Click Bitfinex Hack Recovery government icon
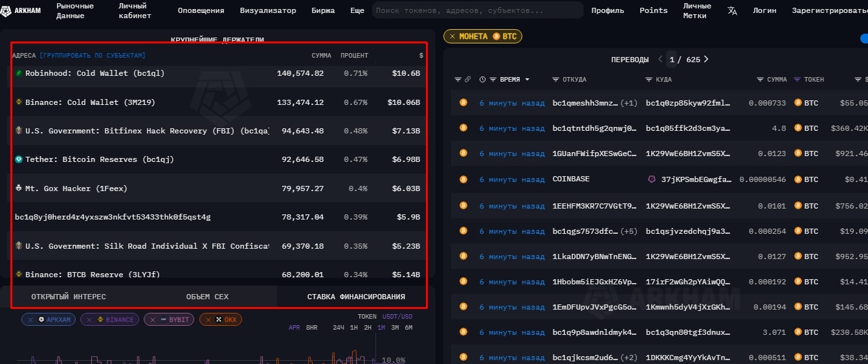Screen dimensions: 868x364 [x=19, y=131]
